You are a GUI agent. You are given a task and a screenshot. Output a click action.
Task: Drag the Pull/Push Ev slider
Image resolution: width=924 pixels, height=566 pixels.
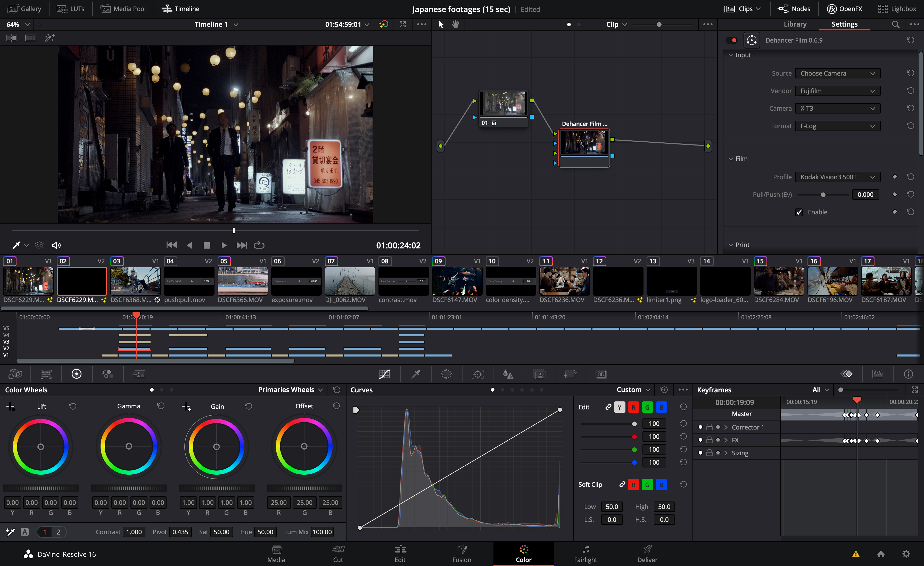[x=823, y=194]
